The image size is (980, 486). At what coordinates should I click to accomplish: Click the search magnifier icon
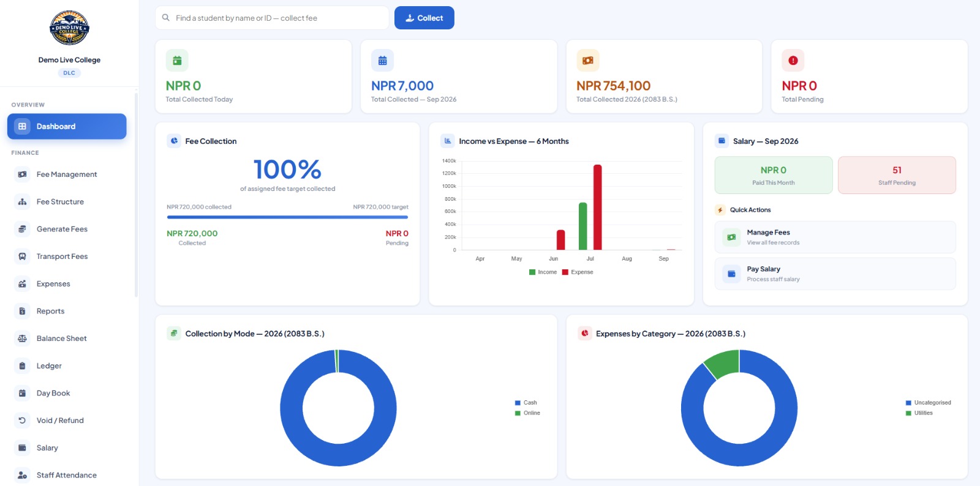pos(166,18)
